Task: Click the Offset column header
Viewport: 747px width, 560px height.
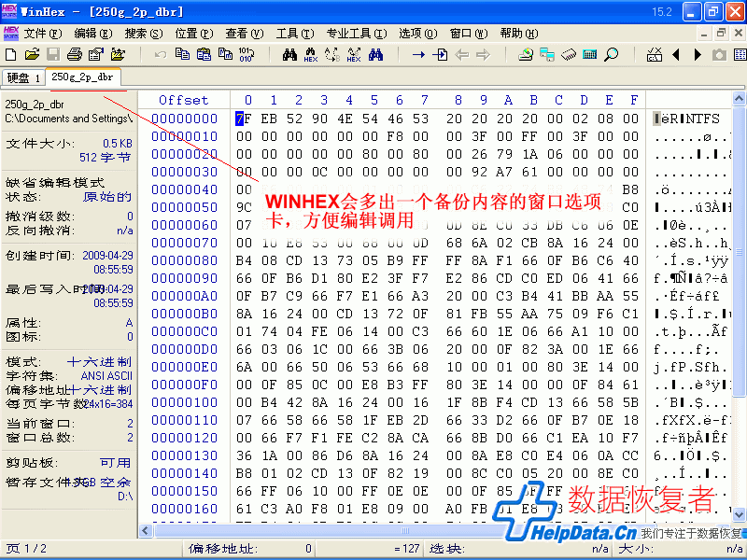Action: click(183, 100)
